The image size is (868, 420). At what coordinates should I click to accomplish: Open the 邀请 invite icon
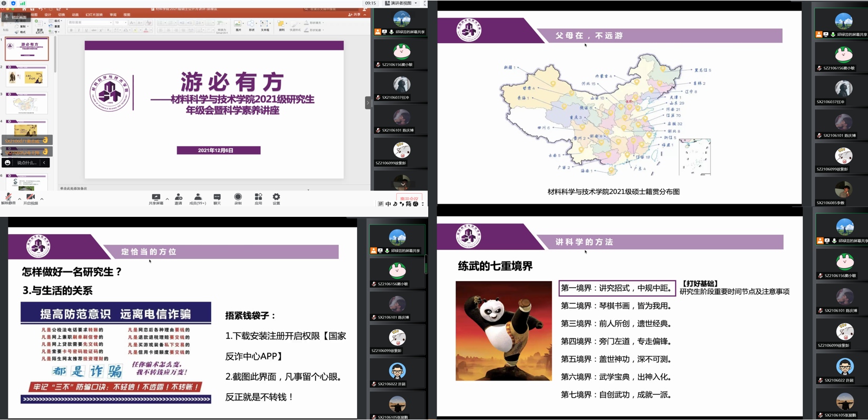click(x=178, y=197)
